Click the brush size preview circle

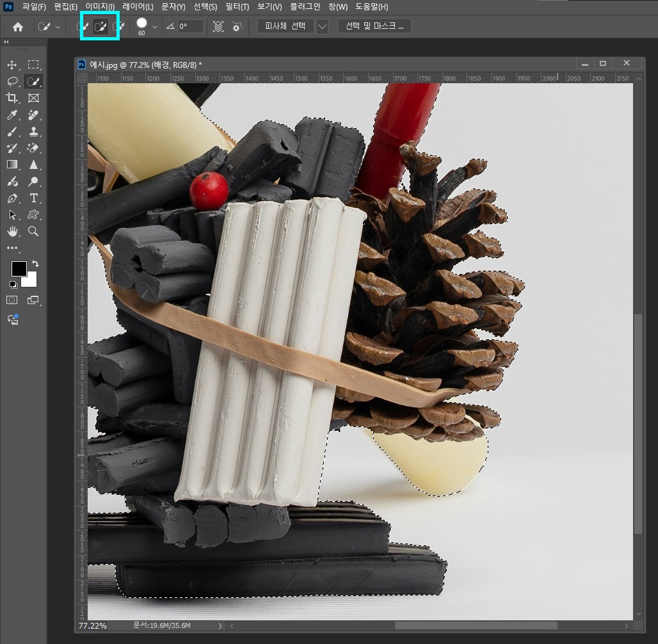tap(142, 23)
